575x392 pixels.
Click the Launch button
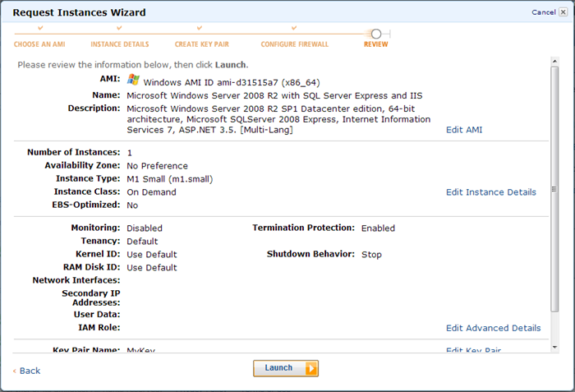(x=286, y=368)
